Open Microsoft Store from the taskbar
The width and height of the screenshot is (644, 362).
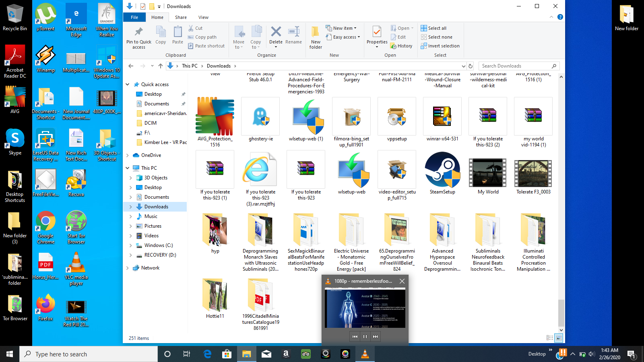pos(227,354)
